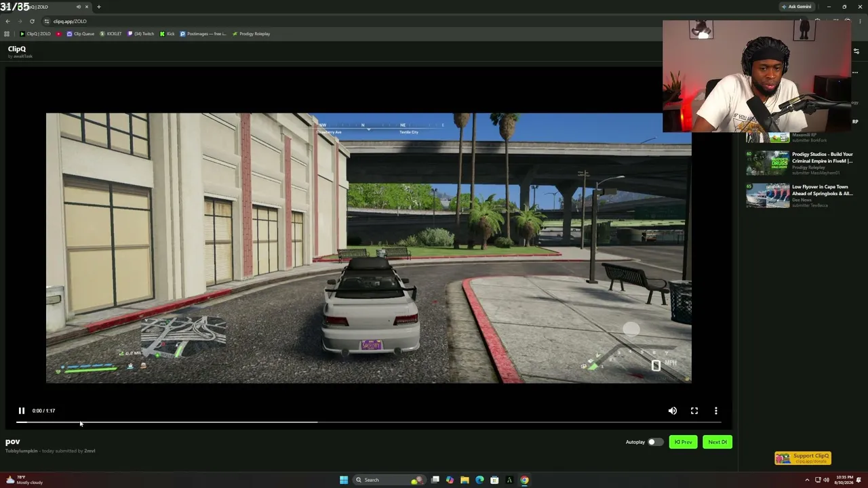Open File Explorer from the taskbar

point(465,480)
